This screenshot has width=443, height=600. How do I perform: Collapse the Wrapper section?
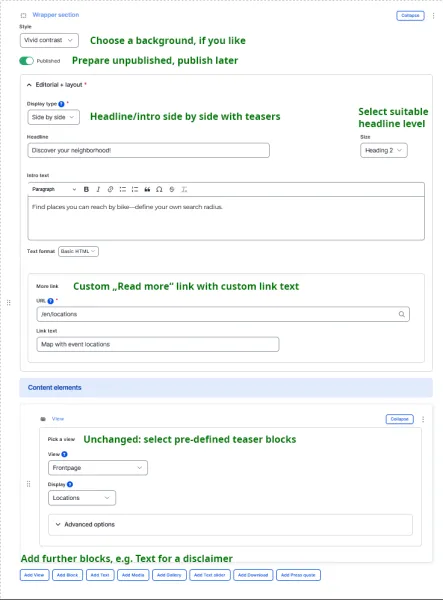click(x=410, y=16)
